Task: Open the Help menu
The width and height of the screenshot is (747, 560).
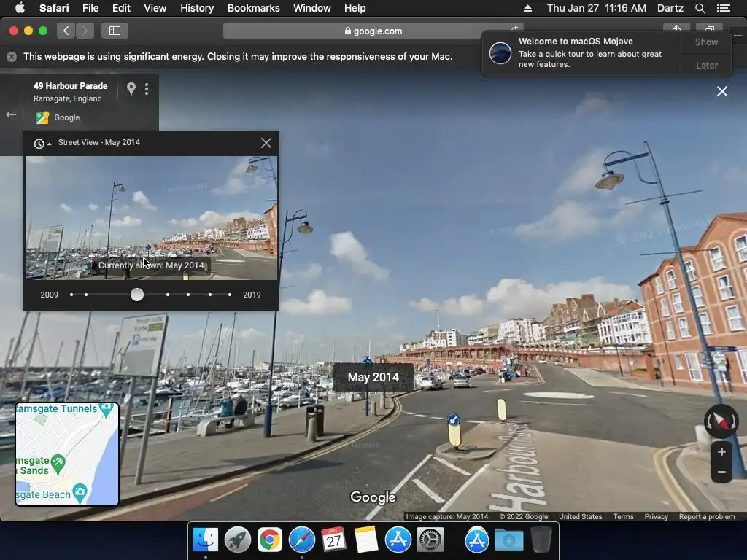Action: point(355,8)
